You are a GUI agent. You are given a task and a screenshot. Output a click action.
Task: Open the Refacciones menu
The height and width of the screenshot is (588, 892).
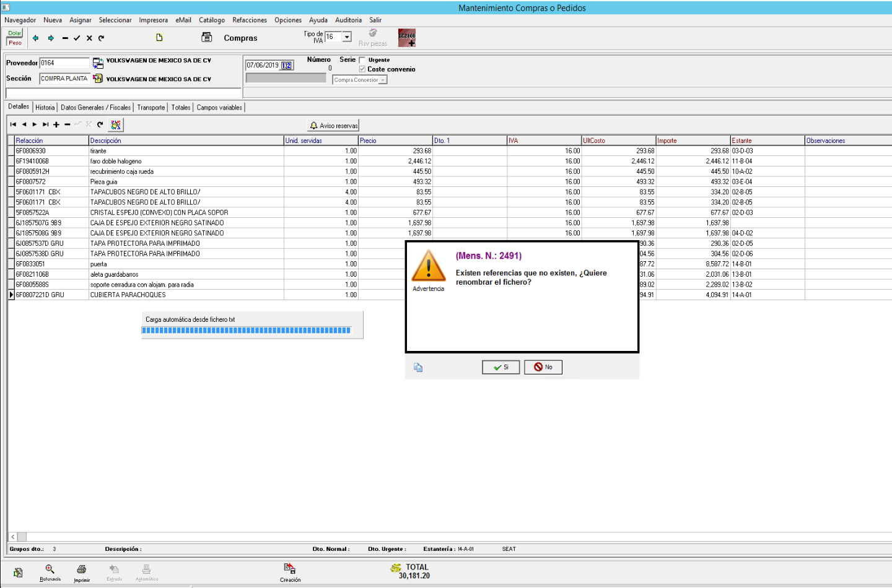click(250, 20)
